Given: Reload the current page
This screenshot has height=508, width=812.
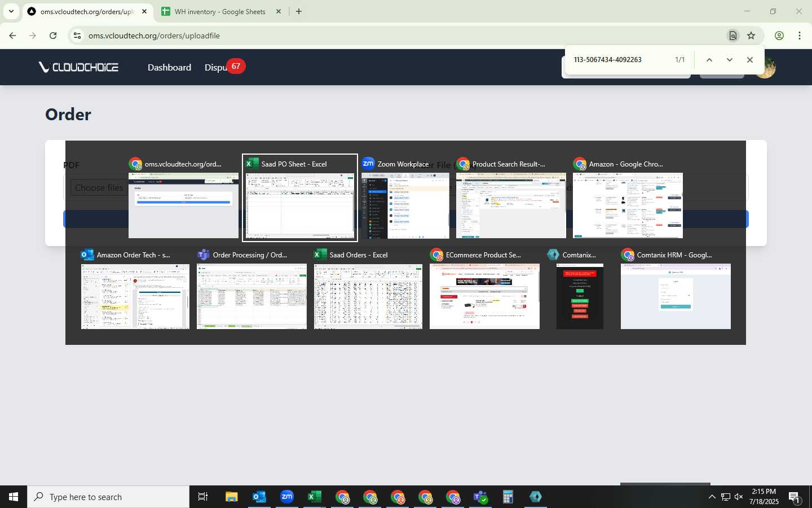Looking at the screenshot, I should [53, 36].
